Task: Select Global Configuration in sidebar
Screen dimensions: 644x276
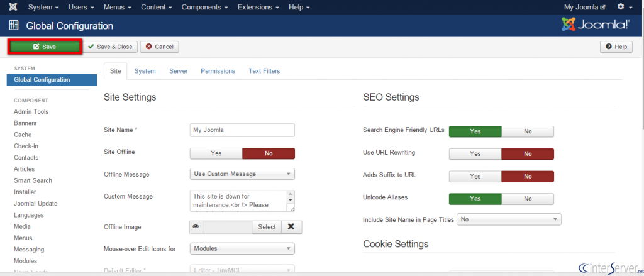Action: point(52,80)
